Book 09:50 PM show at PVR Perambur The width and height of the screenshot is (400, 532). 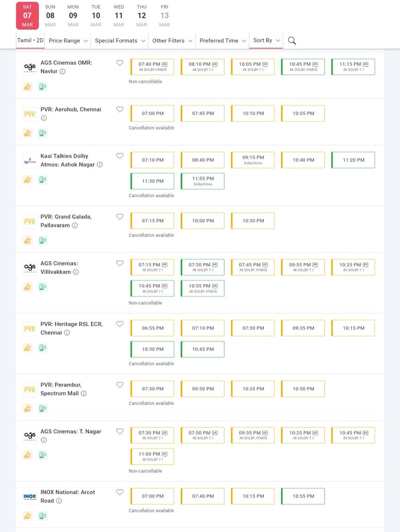pyautogui.click(x=203, y=389)
